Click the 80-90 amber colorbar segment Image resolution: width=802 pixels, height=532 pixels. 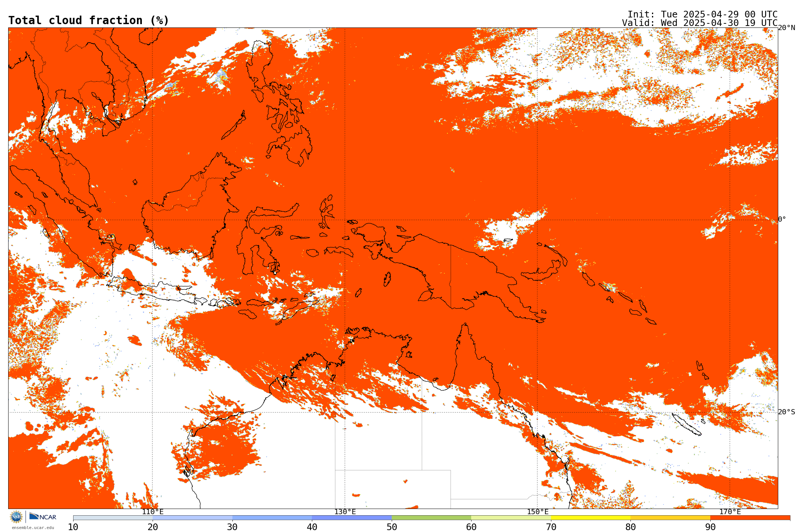click(x=670, y=518)
